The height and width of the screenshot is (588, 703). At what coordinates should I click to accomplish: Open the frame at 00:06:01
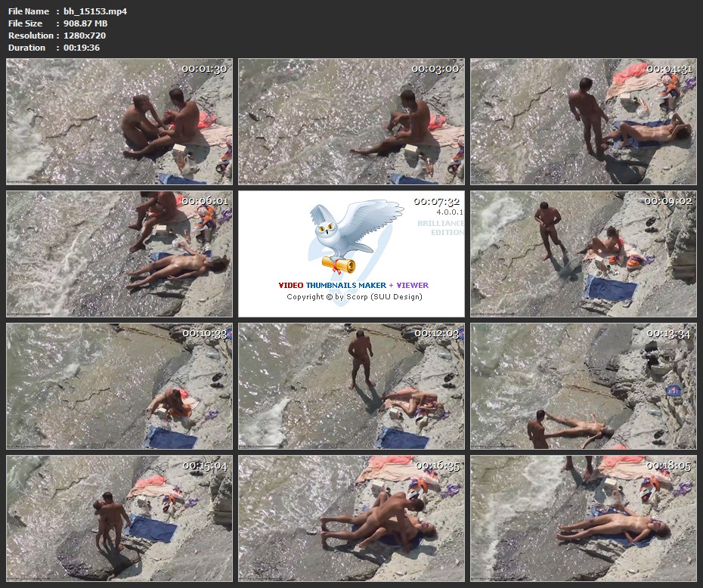(x=119, y=254)
